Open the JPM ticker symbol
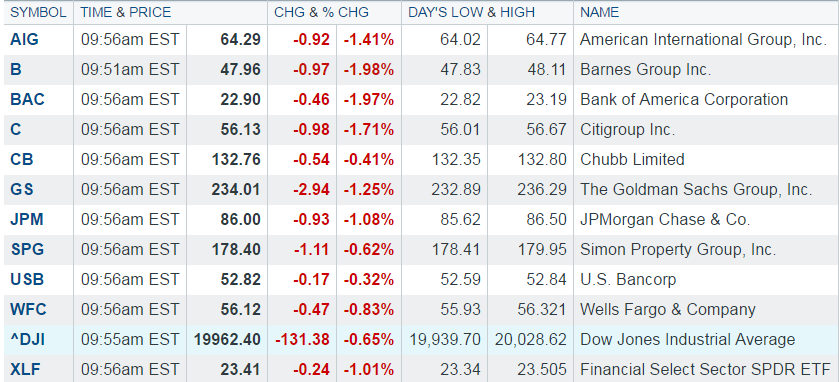The height and width of the screenshot is (382, 839). [x=27, y=219]
